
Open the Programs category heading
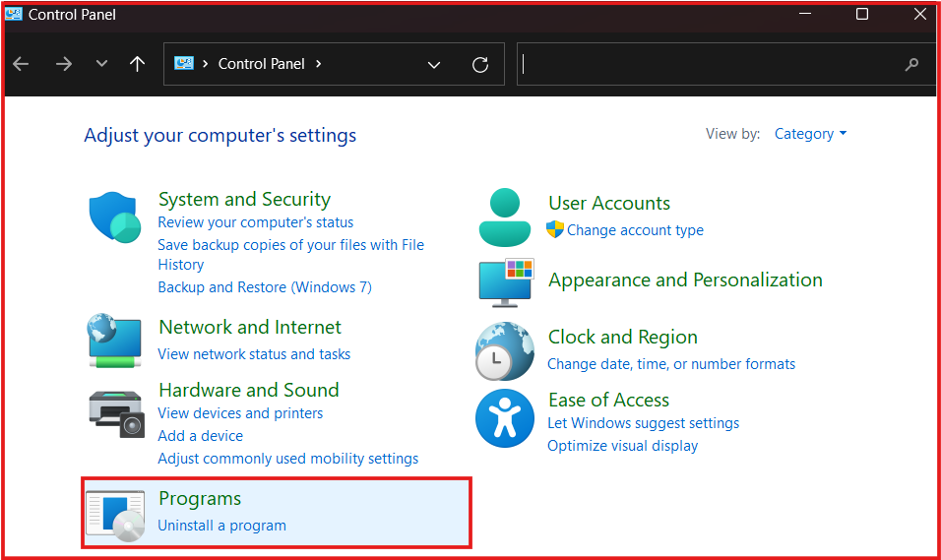(x=200, y=499)
